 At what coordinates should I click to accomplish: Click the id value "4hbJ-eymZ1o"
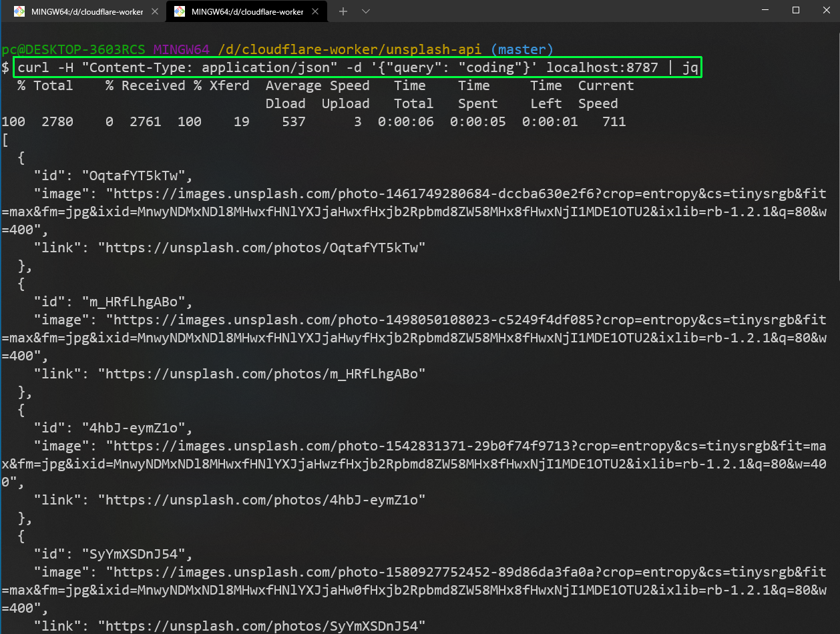(x=137, y=428)
